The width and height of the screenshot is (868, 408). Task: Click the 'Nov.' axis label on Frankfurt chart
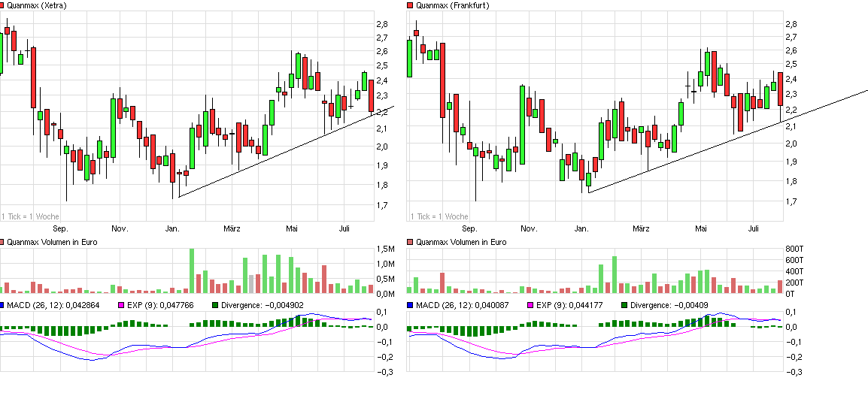coord(529,228)
